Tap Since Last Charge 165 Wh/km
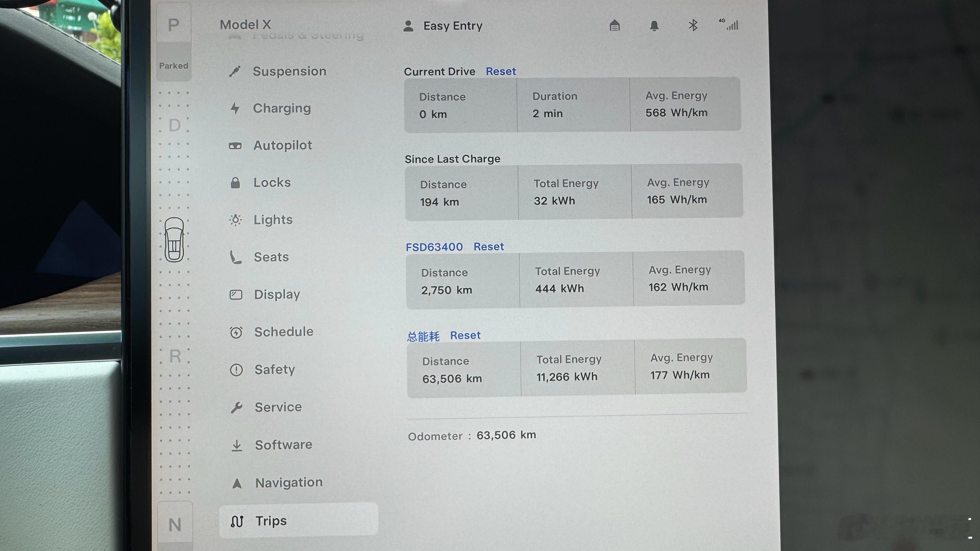 [x=677, y=200]
